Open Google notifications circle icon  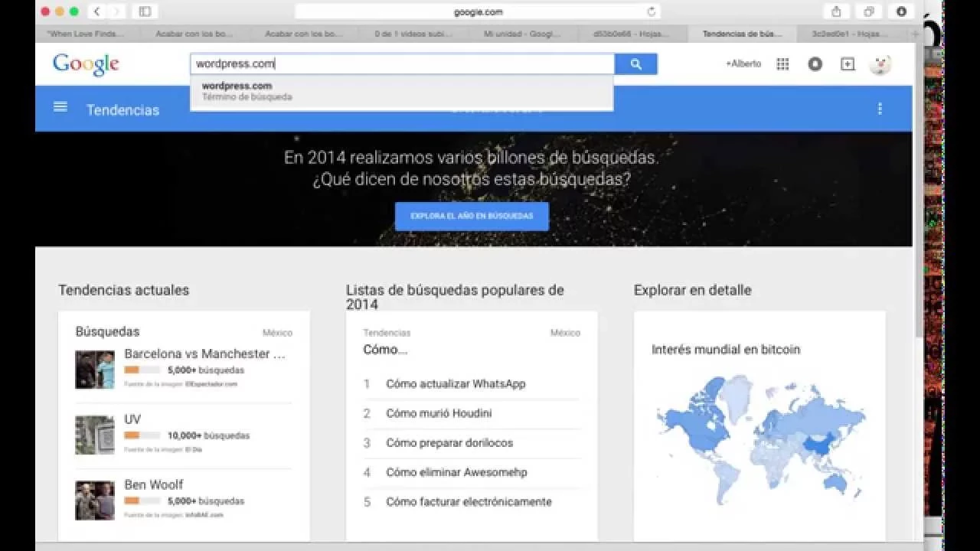pos(815,64)
